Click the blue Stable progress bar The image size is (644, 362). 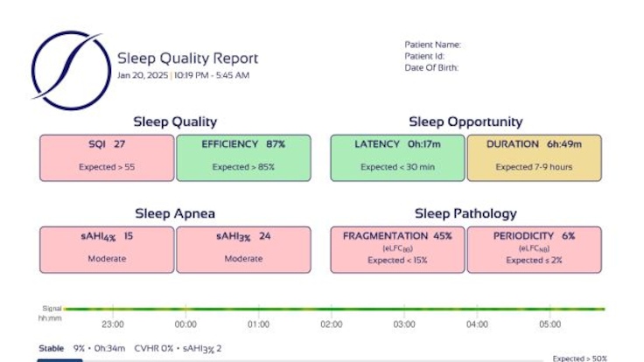pyautogui.click(x=60, y=359)
